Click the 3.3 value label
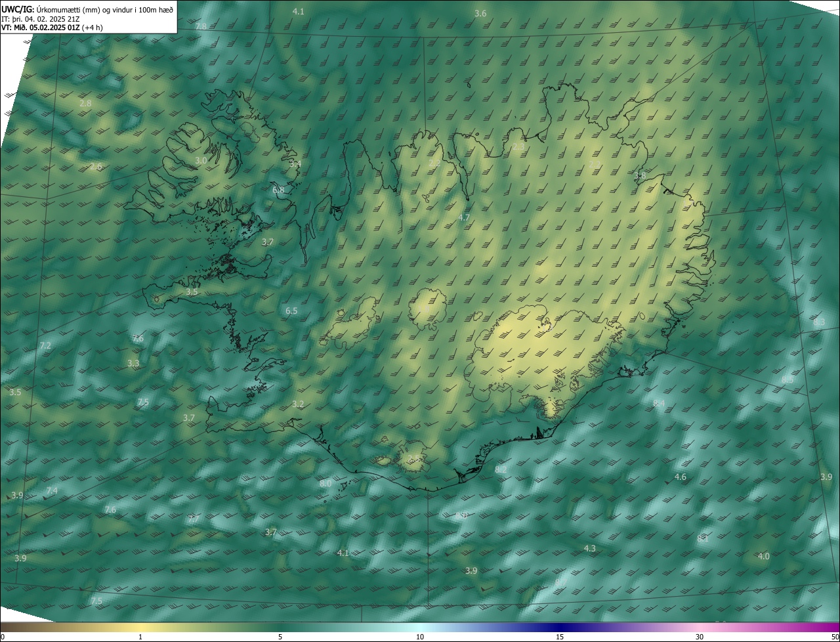Viewport: 840px width, 642px height. tap(133, 363)
